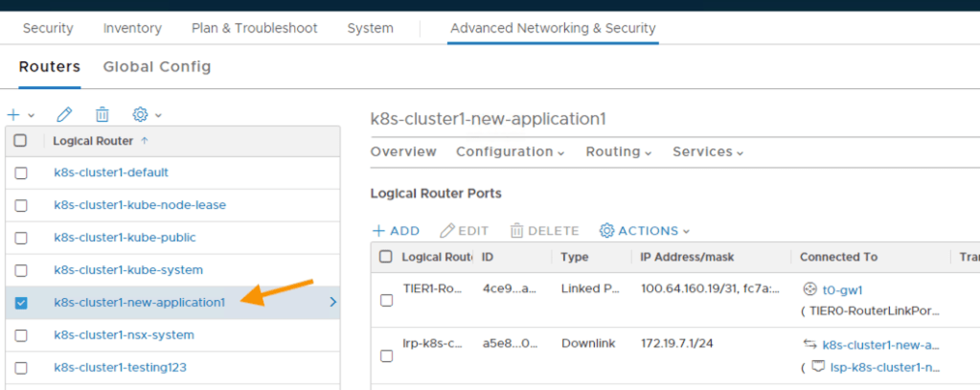Expand the Configuration dropdown
Viewport: 980px width, 390px height.
click(510, 151)
